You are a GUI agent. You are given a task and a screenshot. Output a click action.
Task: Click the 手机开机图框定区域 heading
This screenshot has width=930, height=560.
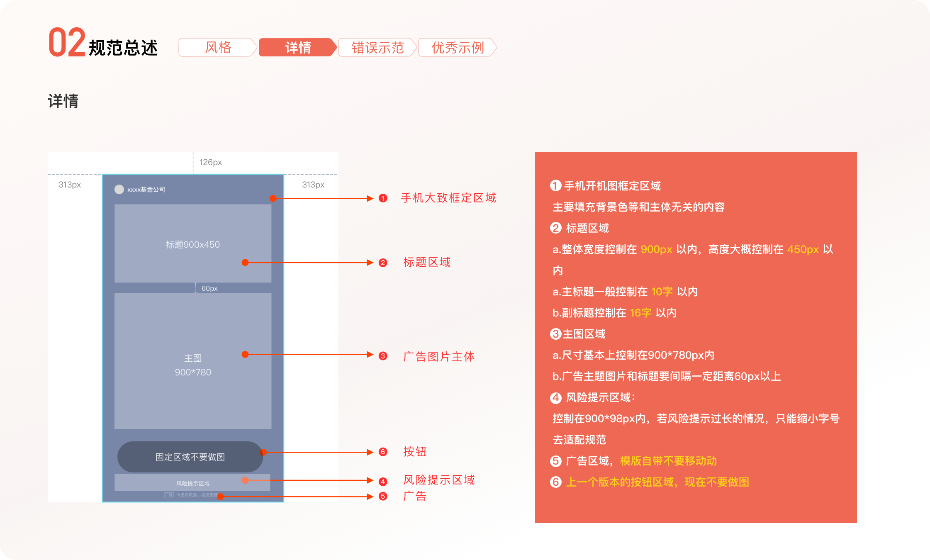(612, 186)
